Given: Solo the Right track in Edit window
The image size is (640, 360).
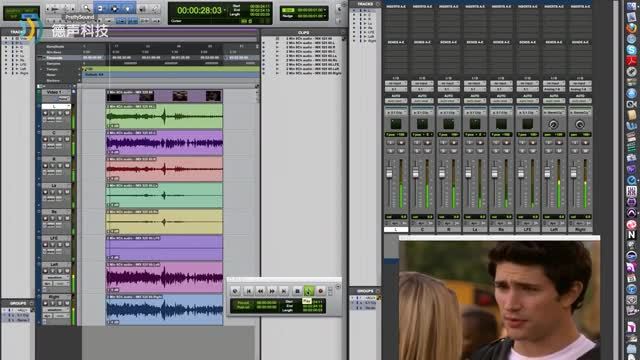Looking at the screenshot, I should (x=60, y=303).
